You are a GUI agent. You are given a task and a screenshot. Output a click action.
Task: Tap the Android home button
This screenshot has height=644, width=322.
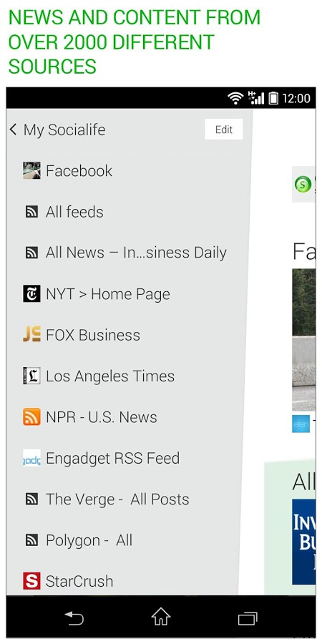pos(160,617)
